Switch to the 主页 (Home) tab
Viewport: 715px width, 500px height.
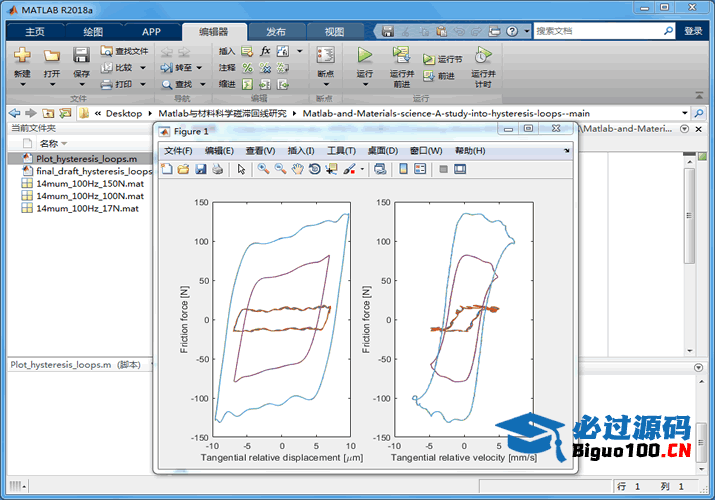pos(35,31)
